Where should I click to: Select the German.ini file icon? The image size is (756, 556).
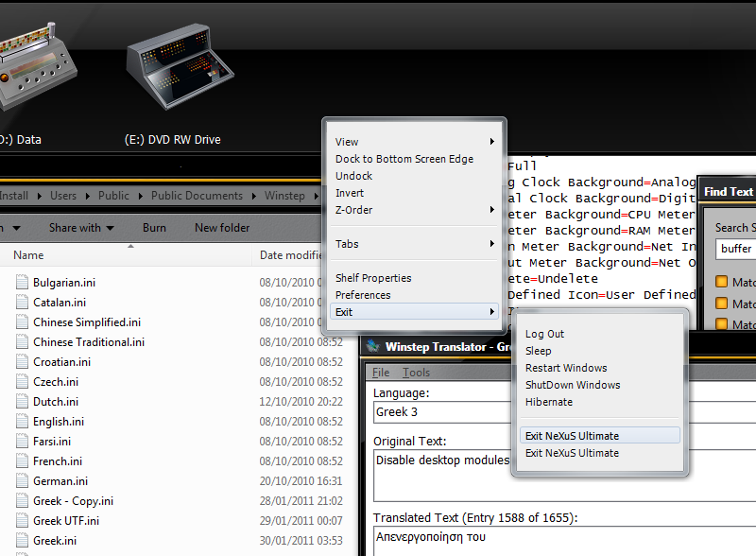(x=22, y=481)
